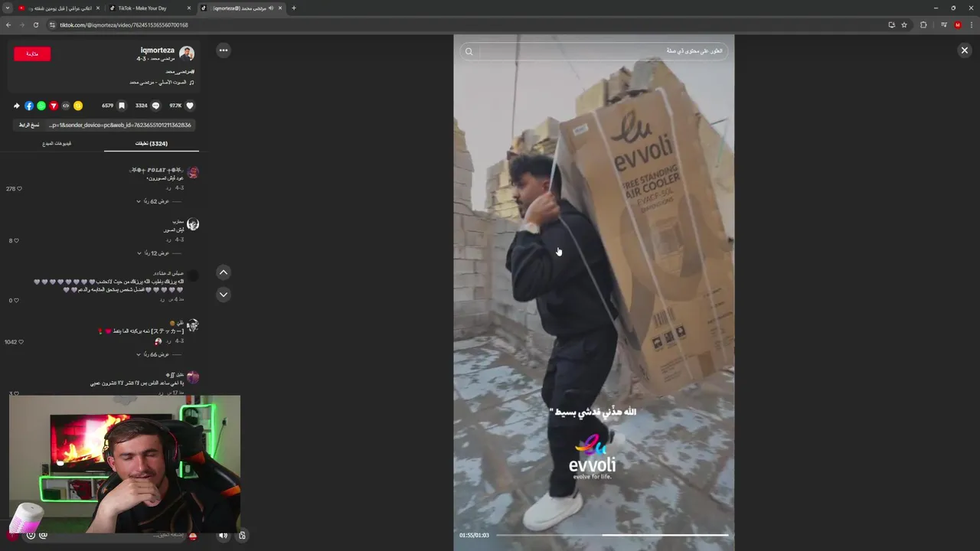Open the commenter avatar beside the 8-likes comment
Image resolution: width=980 pixels, height=551 pixels.
(x=193, y=224)
